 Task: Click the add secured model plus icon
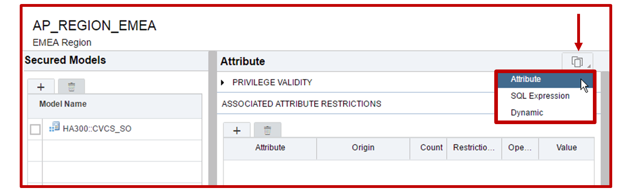click(x=41, y=87)
